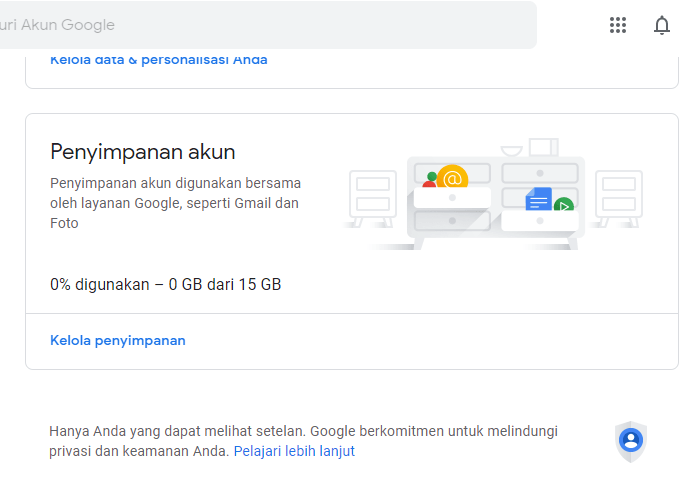693x498 pixels.
Task: Click the red and green people icon
Action: pos(431,182)
